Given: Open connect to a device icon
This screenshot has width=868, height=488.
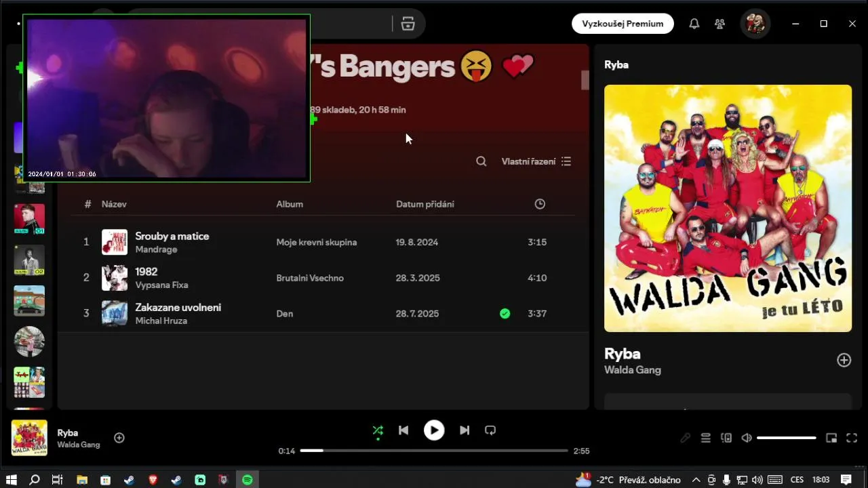Looking at the screenshot, I should coord(726,438).
